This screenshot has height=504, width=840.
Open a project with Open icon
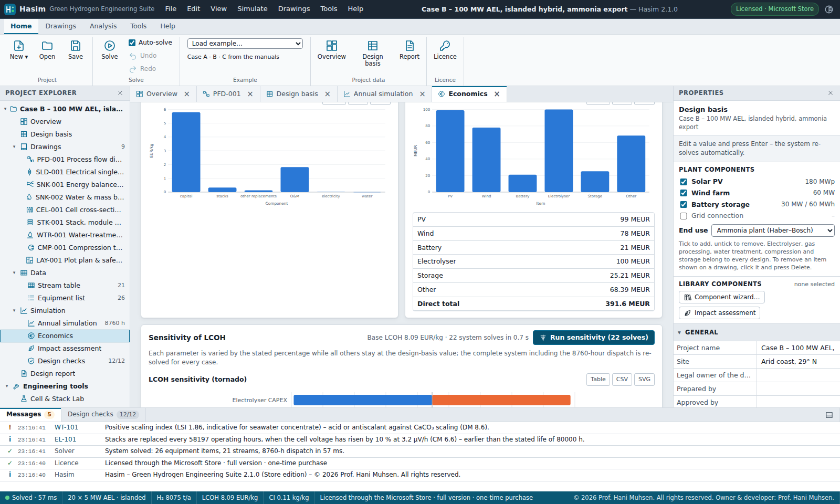click(47, 46)
